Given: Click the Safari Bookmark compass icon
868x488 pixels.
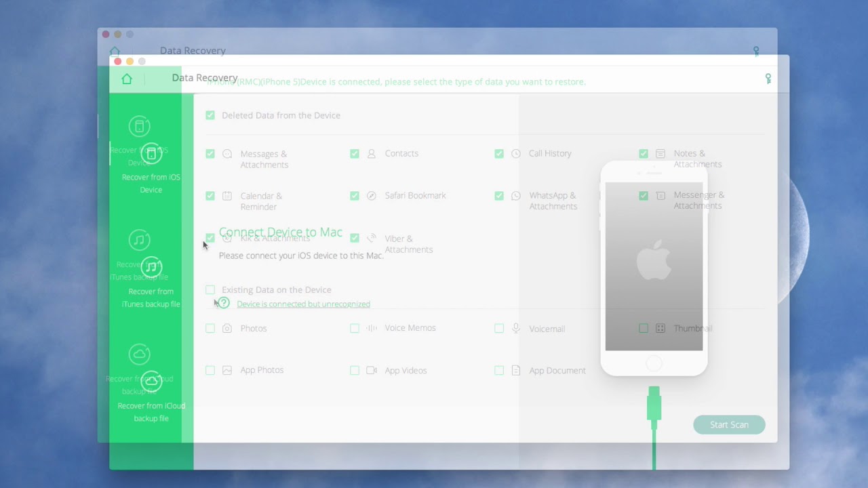Looking at the screenshot, I should (372, 196).
